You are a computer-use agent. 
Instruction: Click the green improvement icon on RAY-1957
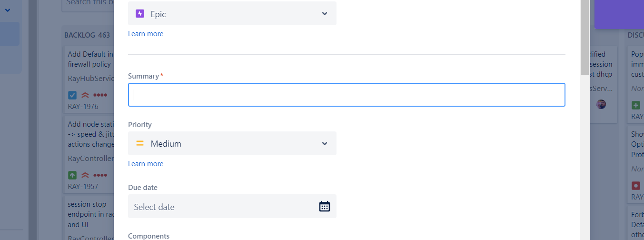(72, 175)
